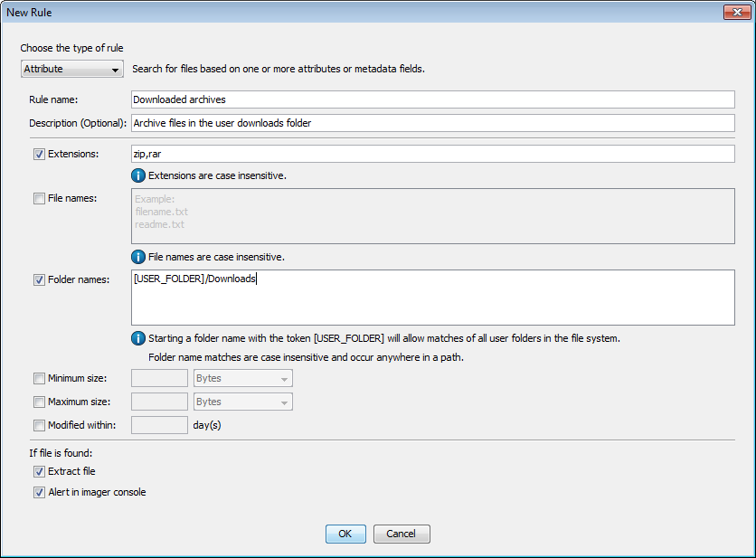Tick the Modified within checkbox
This screenshot has height=558, width=756.
tap(39, 425)
